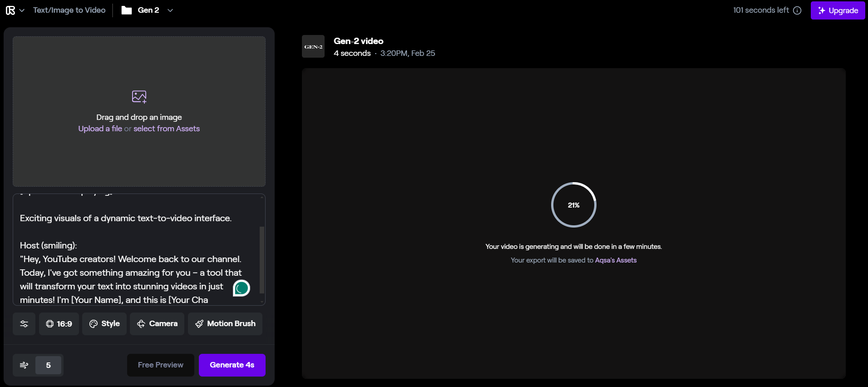This screenshot has width=868, height=387.
Task: Open the Style options
Action: click(104, 324)
